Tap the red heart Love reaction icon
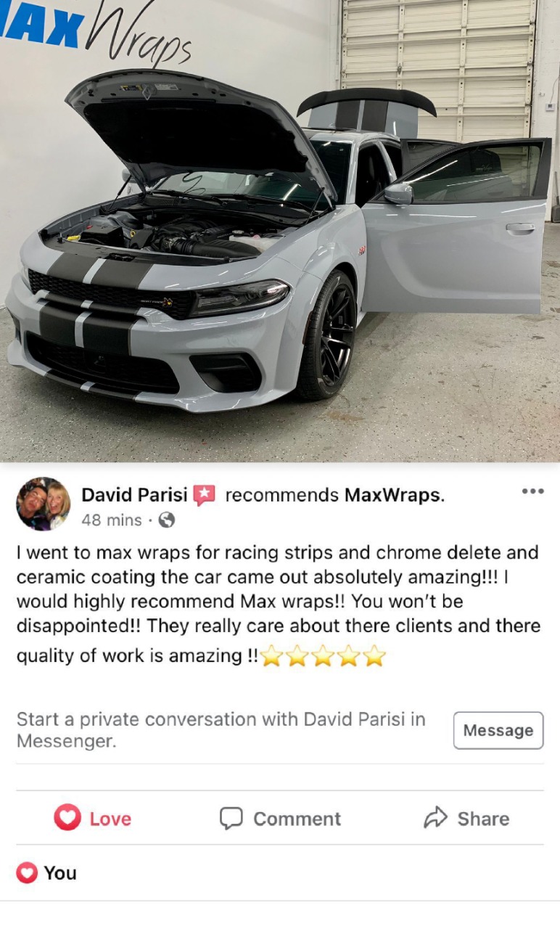The width and height of the screenshot is (560, 929). pyautogui.click(x=67, y=818)
